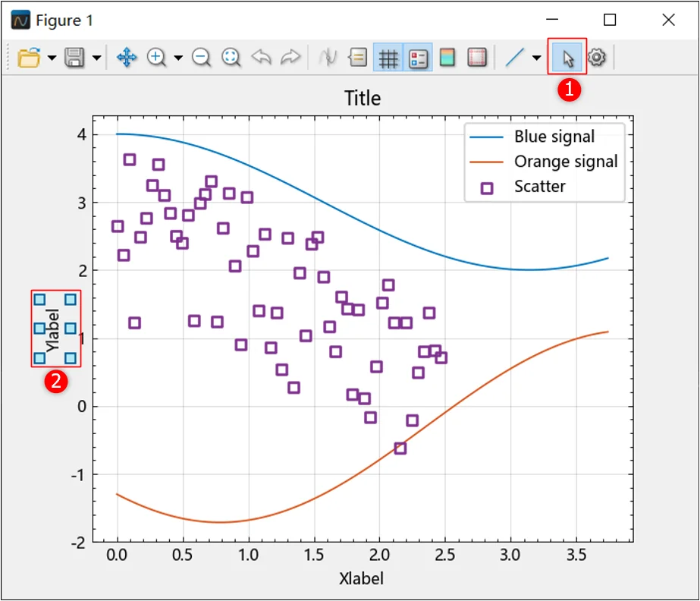Select the Ylabel axis text
The image size is (700, 601).
click(52, 330)
